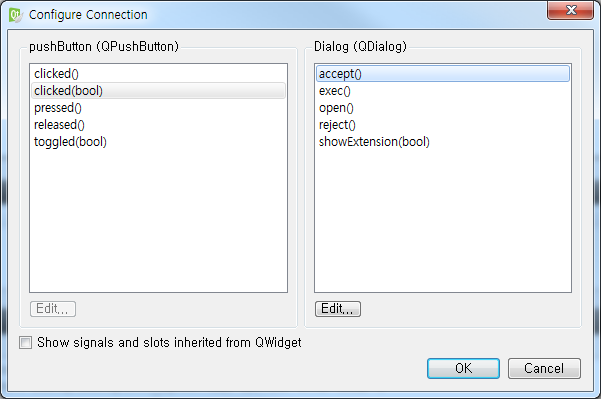
Task: Click the Qt logo icon in title bar
Action: 15,15
